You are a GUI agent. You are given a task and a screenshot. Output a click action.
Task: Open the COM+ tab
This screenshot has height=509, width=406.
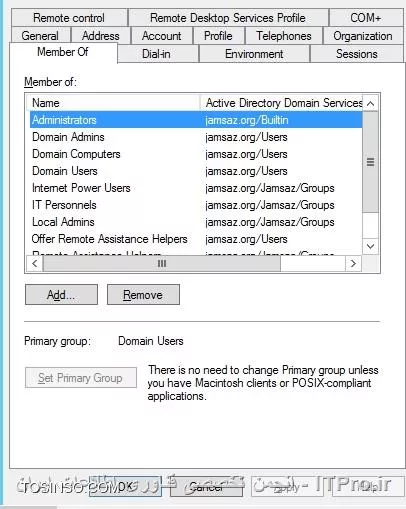click(366, 18)
